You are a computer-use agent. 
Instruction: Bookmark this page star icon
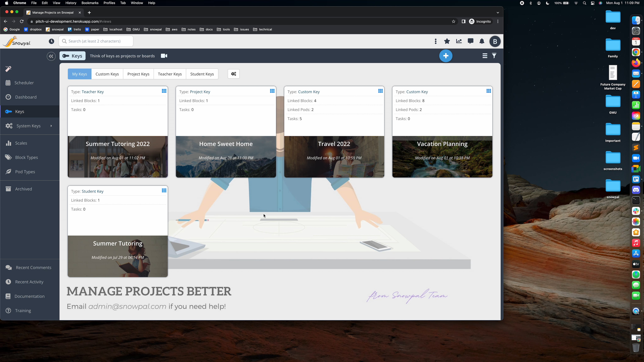point(453,22)
